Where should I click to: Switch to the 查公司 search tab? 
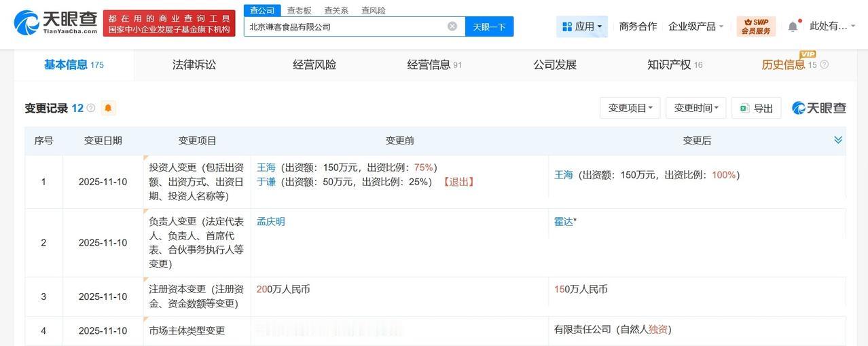coord(262,10)
